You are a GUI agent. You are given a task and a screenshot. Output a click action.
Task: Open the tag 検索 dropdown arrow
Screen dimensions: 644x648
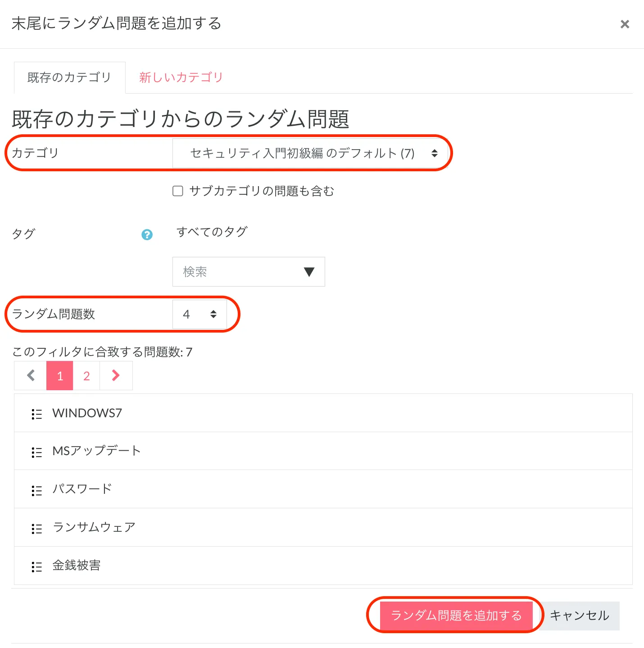(309, 272)
